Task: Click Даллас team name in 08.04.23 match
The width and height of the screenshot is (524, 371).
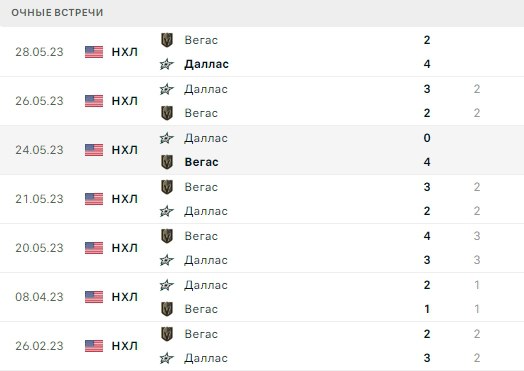Action: coord(206,285)
